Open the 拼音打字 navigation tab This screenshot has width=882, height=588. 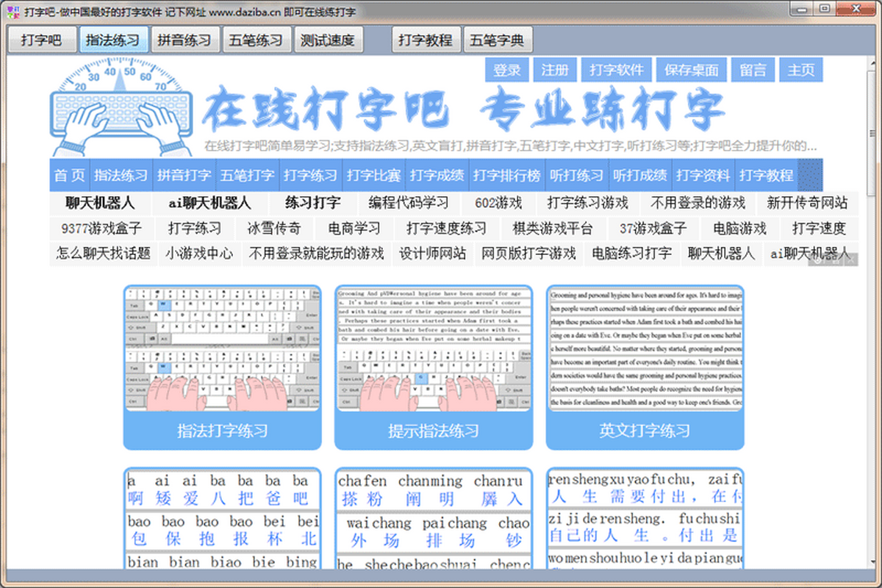184,176
